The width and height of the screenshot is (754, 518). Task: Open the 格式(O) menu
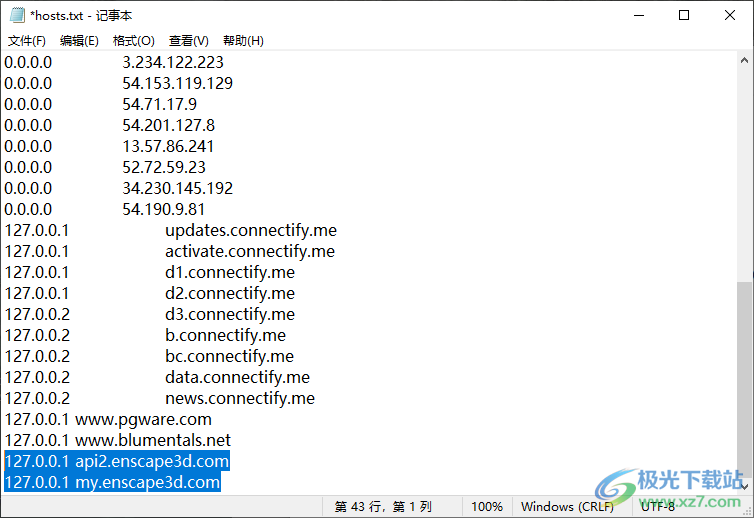(x=134, y=41)
